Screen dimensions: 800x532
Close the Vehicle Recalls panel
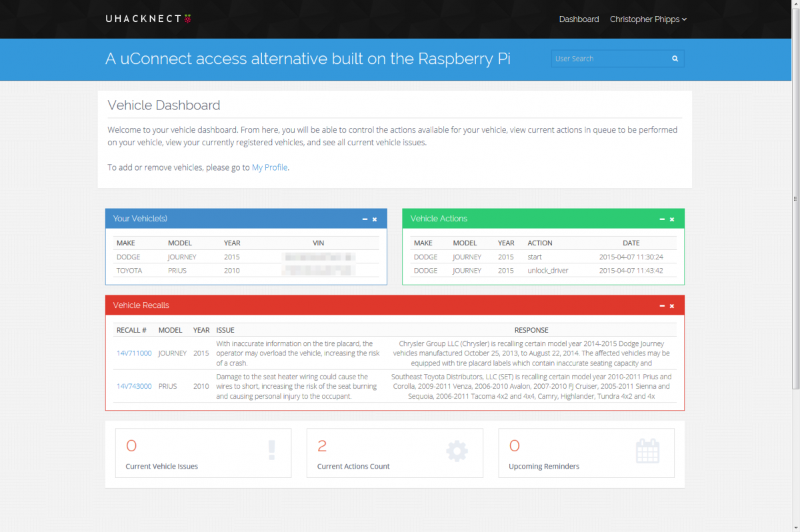point(672,305)
